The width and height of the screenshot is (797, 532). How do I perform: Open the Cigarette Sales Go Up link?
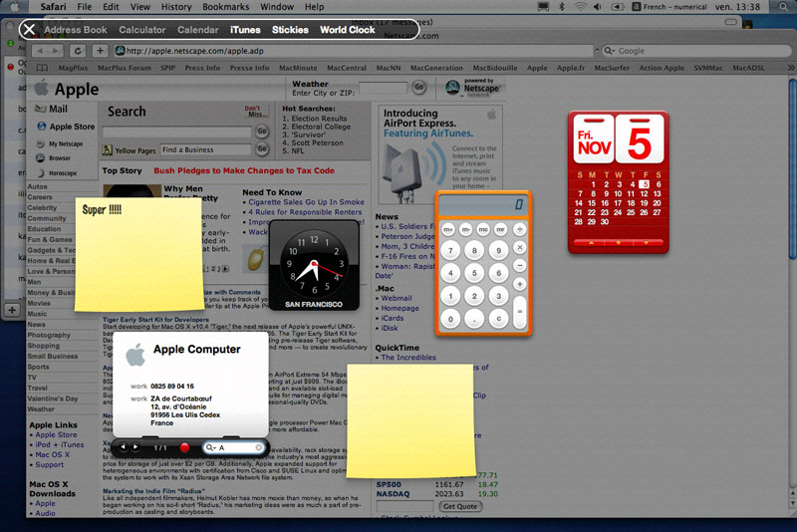click(x=306, y=201)
